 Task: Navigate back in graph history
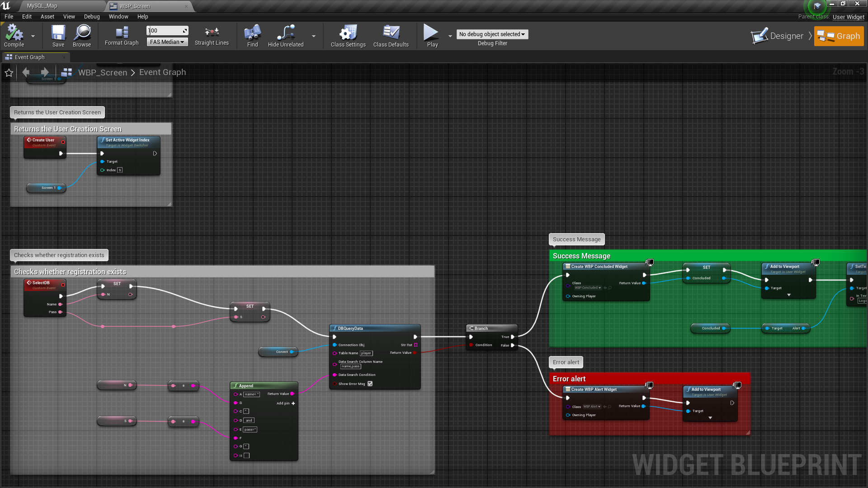26,72
